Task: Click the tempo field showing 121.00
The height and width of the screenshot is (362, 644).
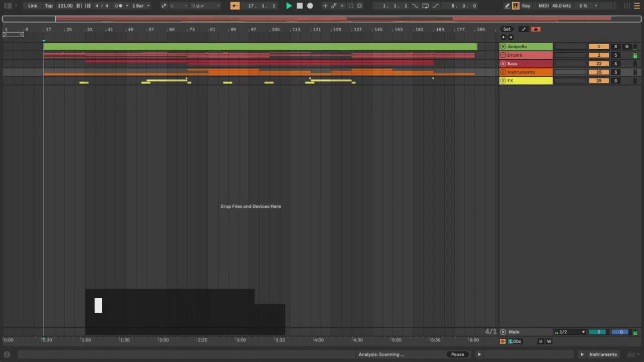Action: click(x=65, y=6)
